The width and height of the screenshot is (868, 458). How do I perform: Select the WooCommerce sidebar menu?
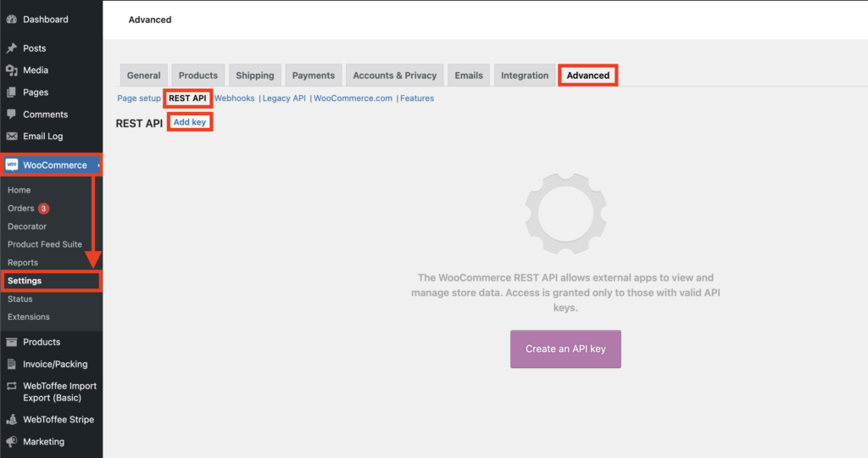[x=51, y=165]
